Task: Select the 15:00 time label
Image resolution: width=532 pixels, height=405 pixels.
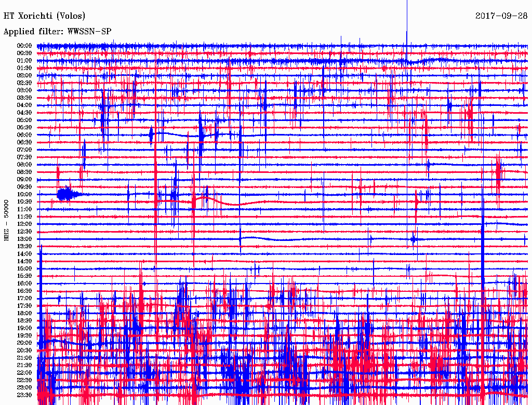Action: 24,268
